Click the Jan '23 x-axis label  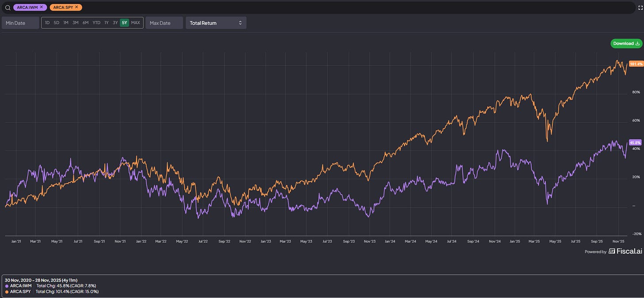pos(266,241)
